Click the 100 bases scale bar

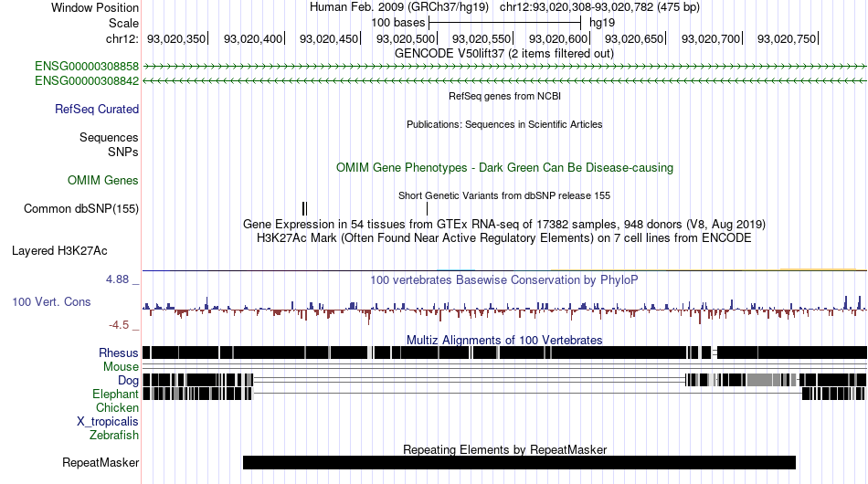505,23
